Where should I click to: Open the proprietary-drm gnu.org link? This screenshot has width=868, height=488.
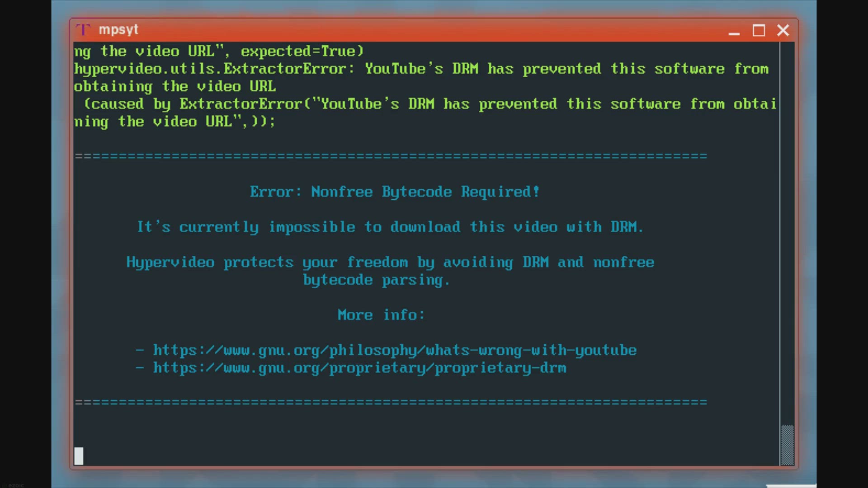(359, 368)
